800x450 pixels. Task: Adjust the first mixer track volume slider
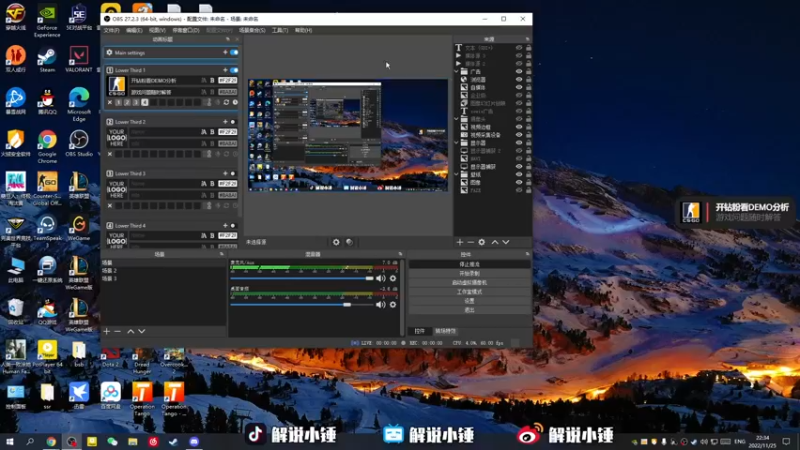click(x=302, y=279)
